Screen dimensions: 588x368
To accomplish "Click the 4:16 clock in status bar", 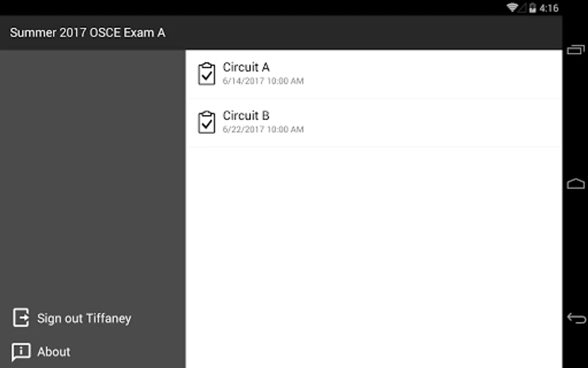I will [549, 8].
